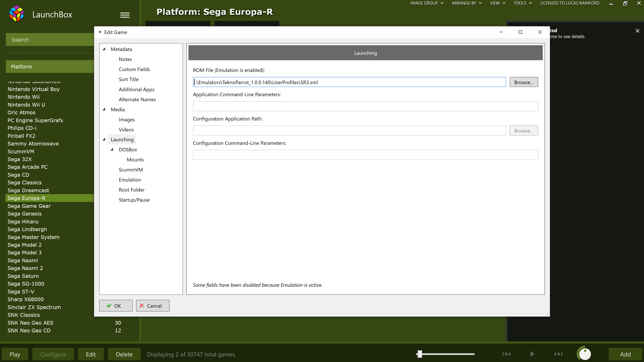Select Pinball FX2 platform
This screenshot has height=362, width=644.
tap(21, 136)
